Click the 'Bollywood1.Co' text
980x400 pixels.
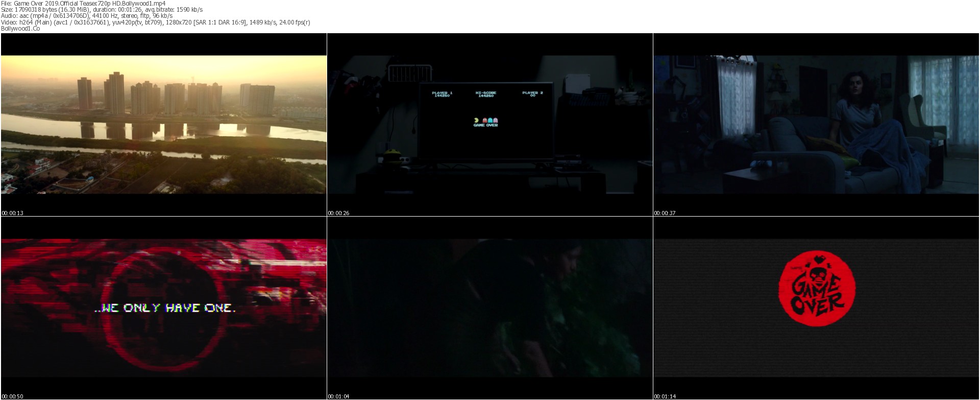click(x=20, y=29)
